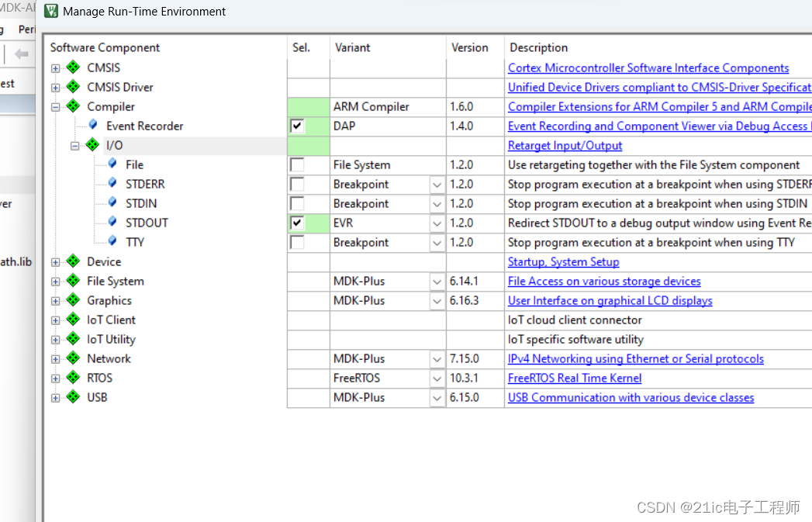Expand the USB tree node
This screenshot has height=522, width=812.
click(55, 398)
